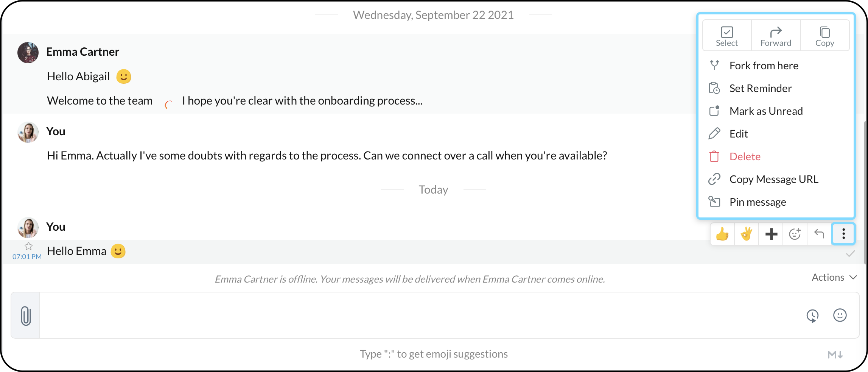Image resolution: width=868 pixels, height=372 pixels.
Task: Click the Copy button
Action: click(824, 36)
